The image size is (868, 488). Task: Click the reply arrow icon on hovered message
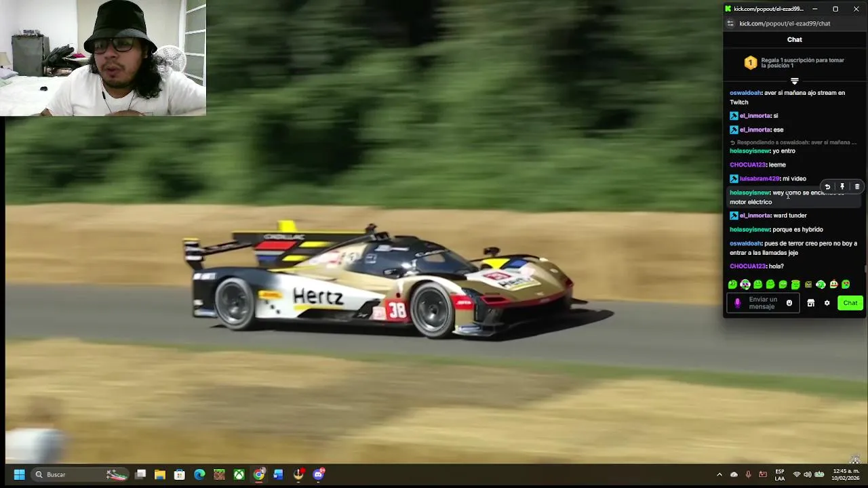coord(827,186)
